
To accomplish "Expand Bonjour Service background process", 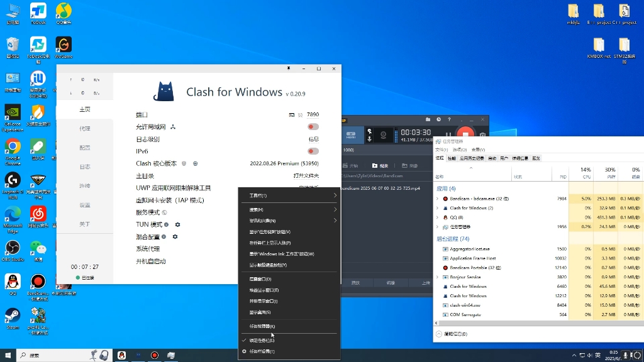I will 438,277.
